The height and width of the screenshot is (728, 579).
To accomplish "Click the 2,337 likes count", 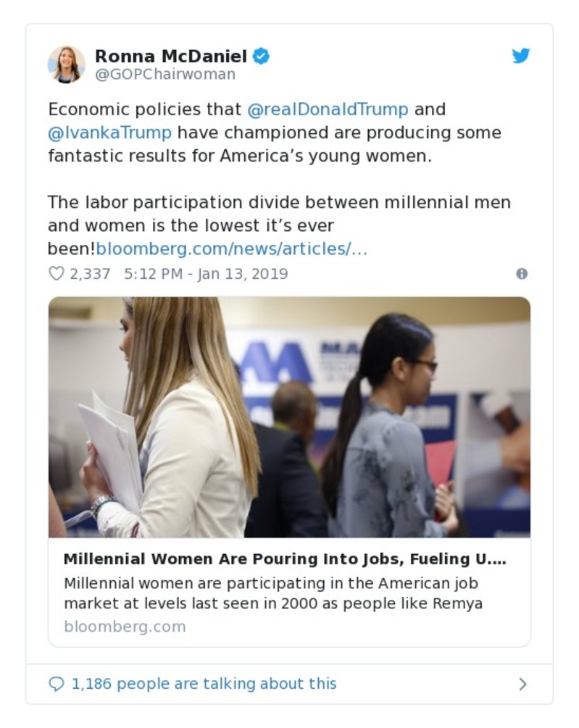I will 90,274.
